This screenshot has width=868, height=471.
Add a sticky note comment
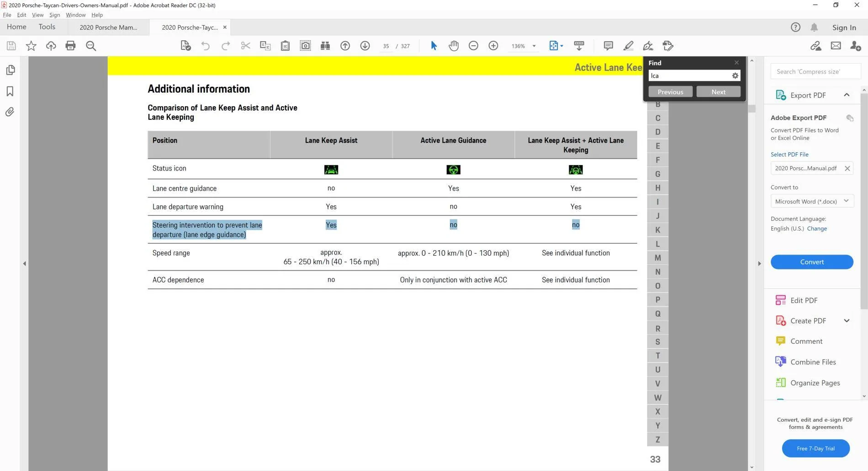pyautogui.click(x=608, y=46)
